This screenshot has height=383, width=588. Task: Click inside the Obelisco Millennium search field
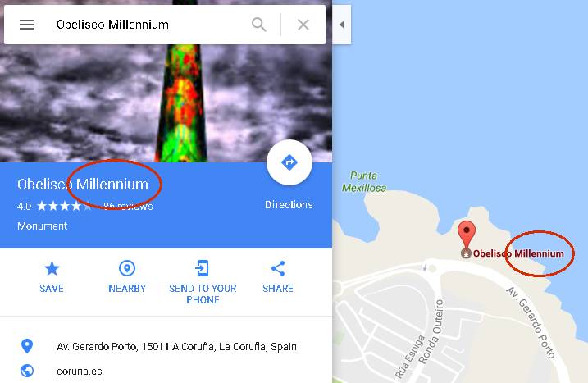(150, 25)
